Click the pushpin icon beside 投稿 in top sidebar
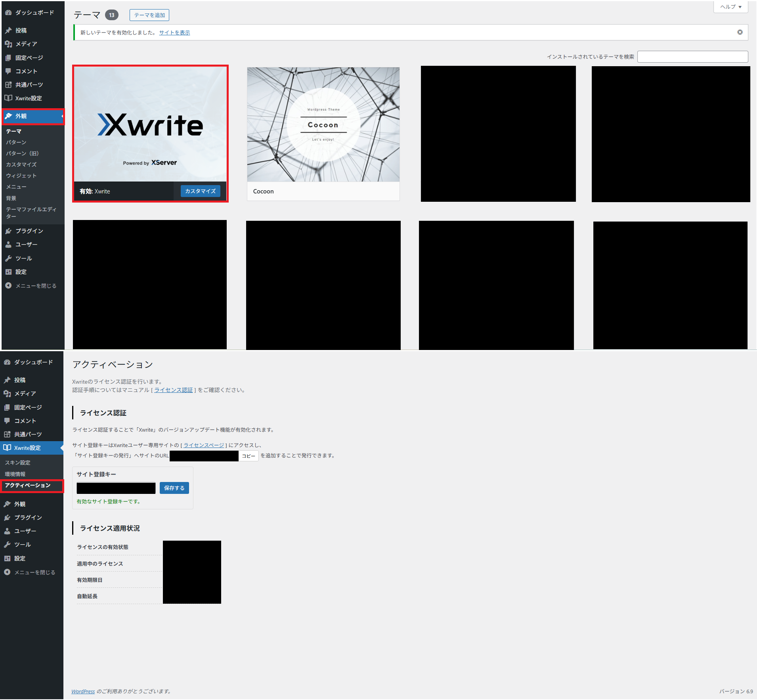The height and width of the screenshot is (700, 757). click(8, 31)
